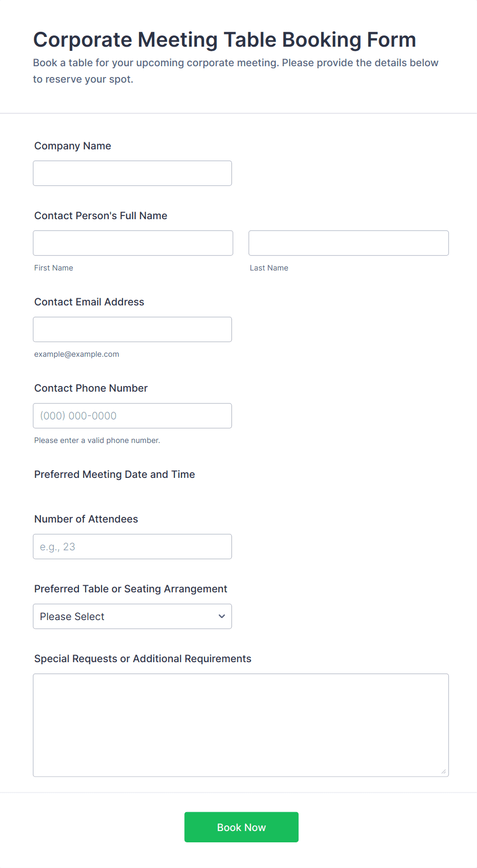Select the Contact Email Address field
The image size is (477, 868).
tap(132, 330)
